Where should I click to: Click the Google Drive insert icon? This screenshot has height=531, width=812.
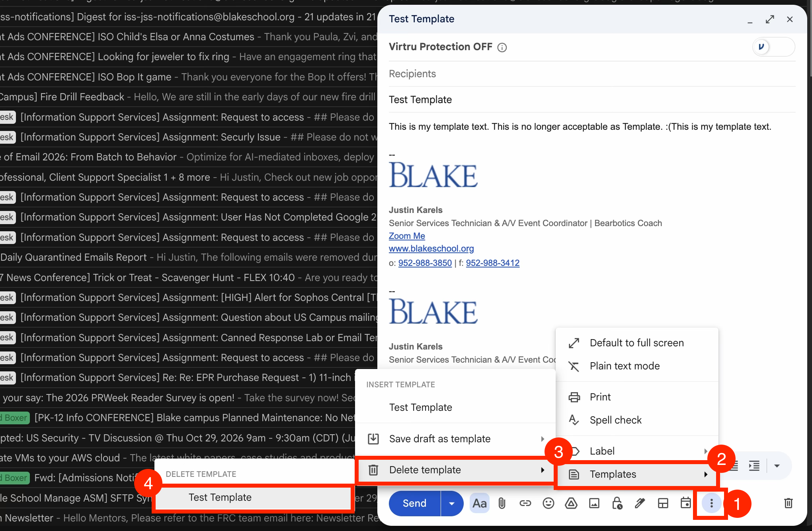[x=571, y=504]
